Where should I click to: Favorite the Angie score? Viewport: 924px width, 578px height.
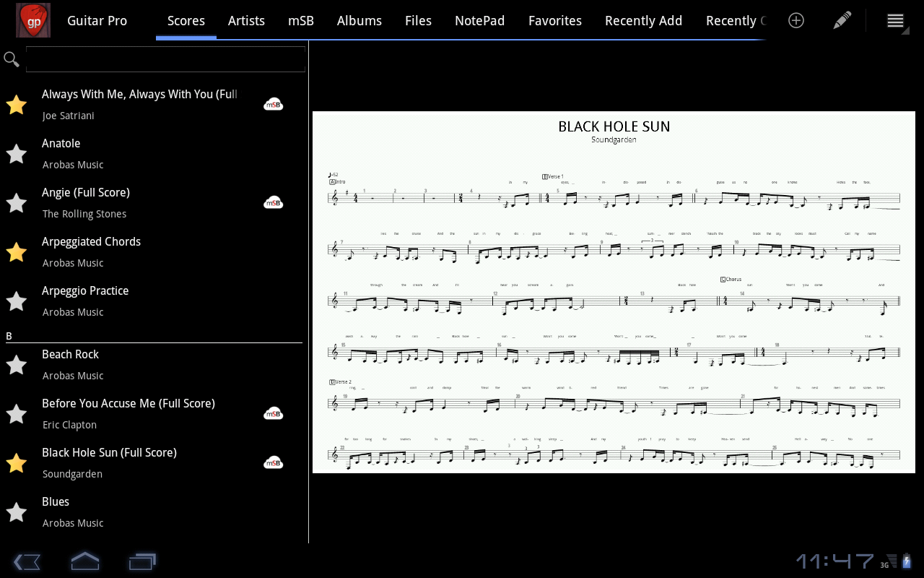16,203
